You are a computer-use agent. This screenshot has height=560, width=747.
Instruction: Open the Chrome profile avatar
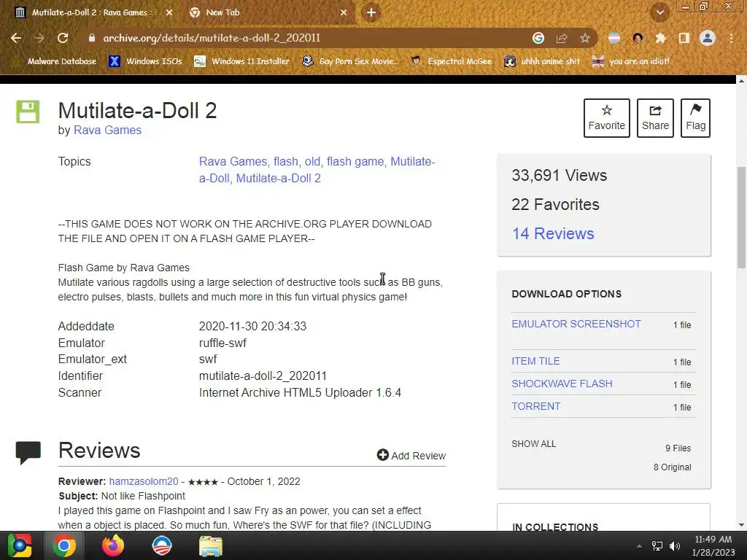[x=708, y=38]
